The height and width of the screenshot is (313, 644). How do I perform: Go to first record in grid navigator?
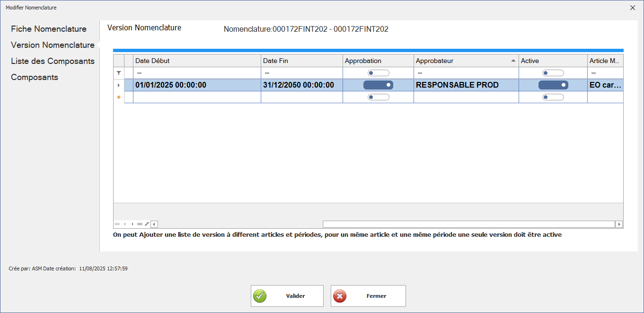coord(117,224)
